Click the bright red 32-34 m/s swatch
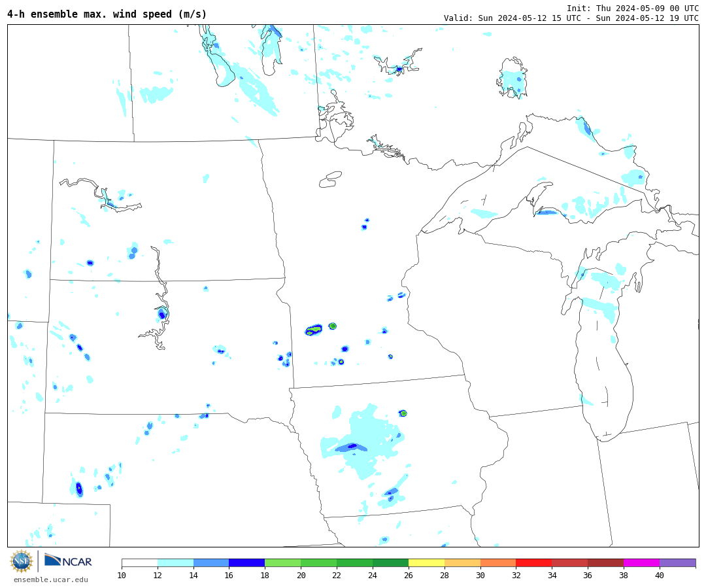Screen dimensions: 706x588 pyautogui.click(x=534, y=562)
